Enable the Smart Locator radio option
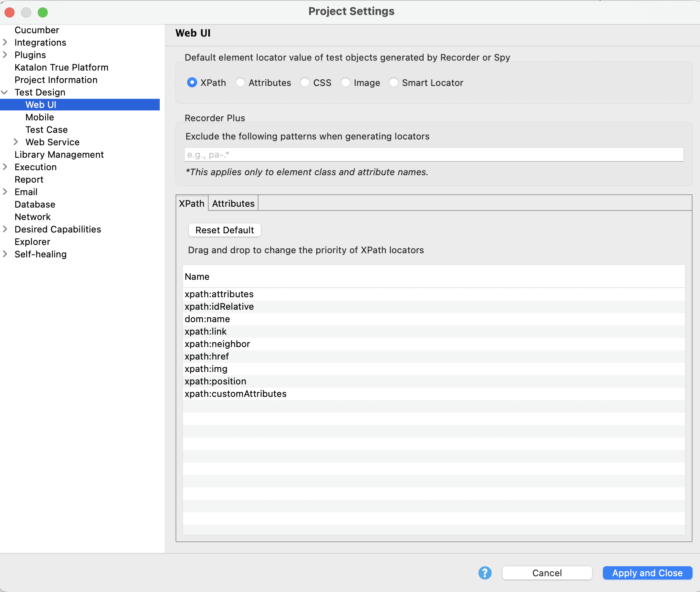The width and height of the screenshot is (700, 592). [x=393, y=83]
